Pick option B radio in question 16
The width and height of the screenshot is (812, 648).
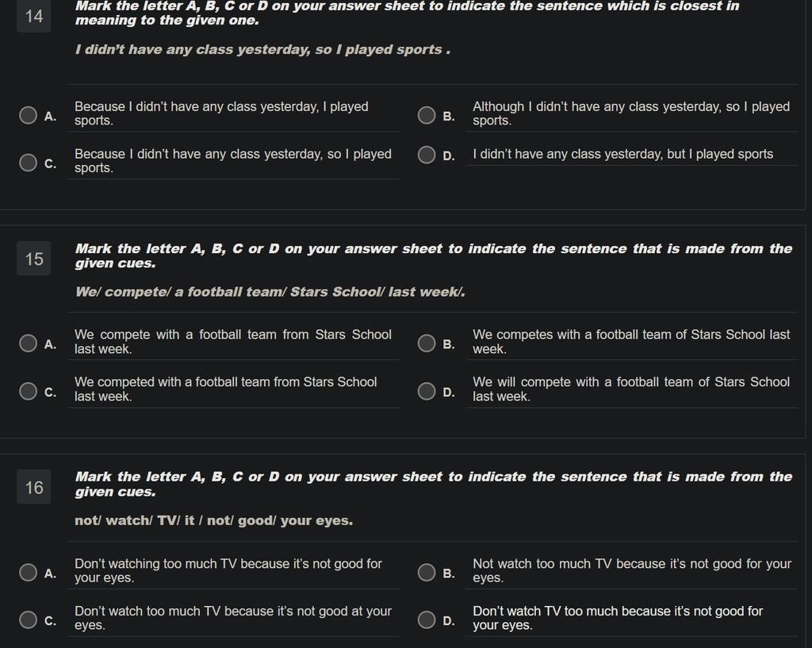tap(427, 573)
